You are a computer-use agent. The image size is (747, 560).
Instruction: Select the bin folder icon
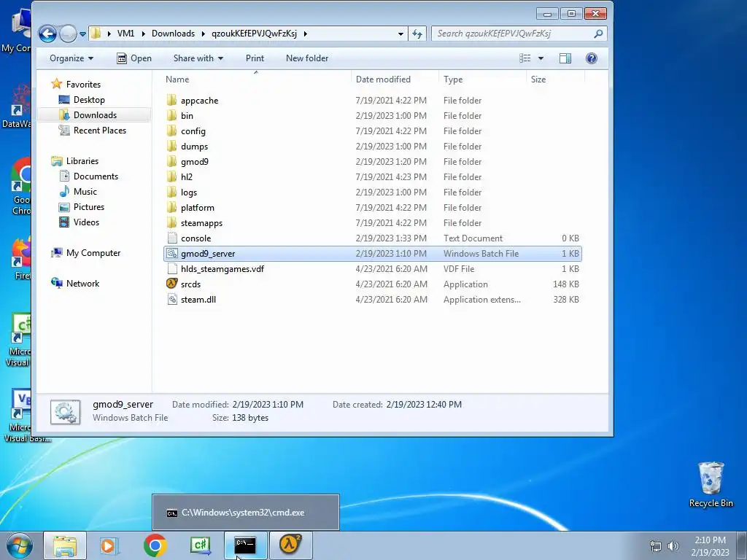coord(172,115)
